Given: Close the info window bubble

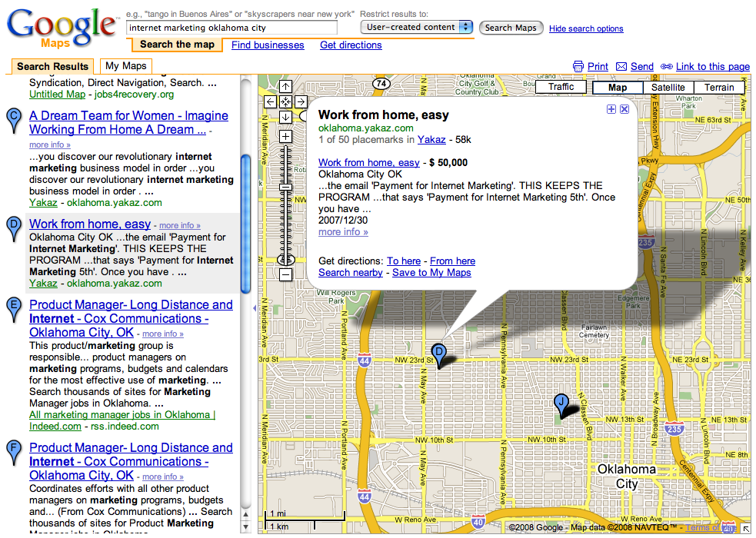Looking at the screenshot, I should tap(624, 110).
